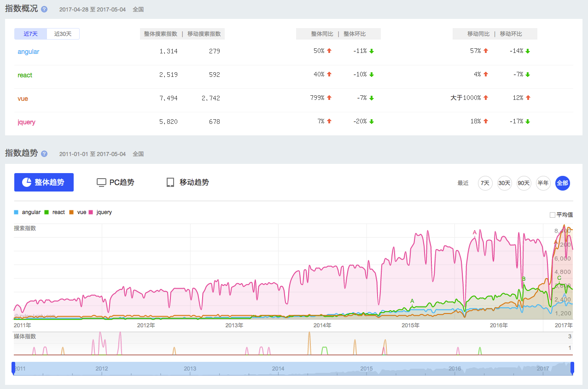
Task: Switch to the 近30天 tab
Action: click(x=63, y=34)
